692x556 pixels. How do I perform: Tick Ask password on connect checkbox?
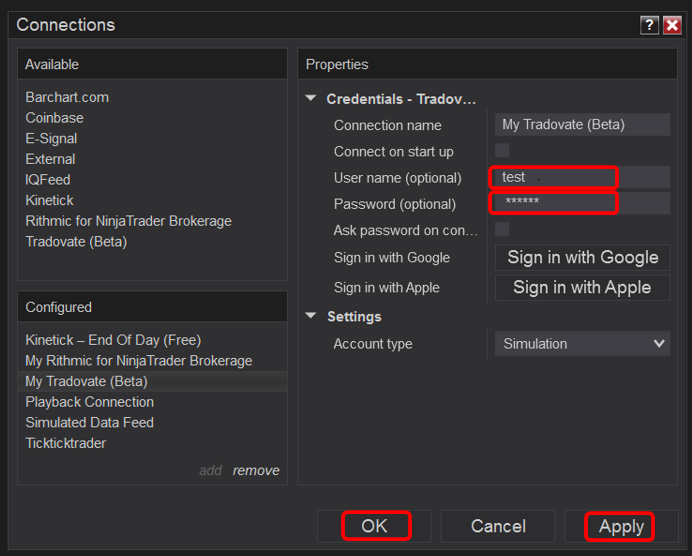pyautogui.click(x=502, y=229)
